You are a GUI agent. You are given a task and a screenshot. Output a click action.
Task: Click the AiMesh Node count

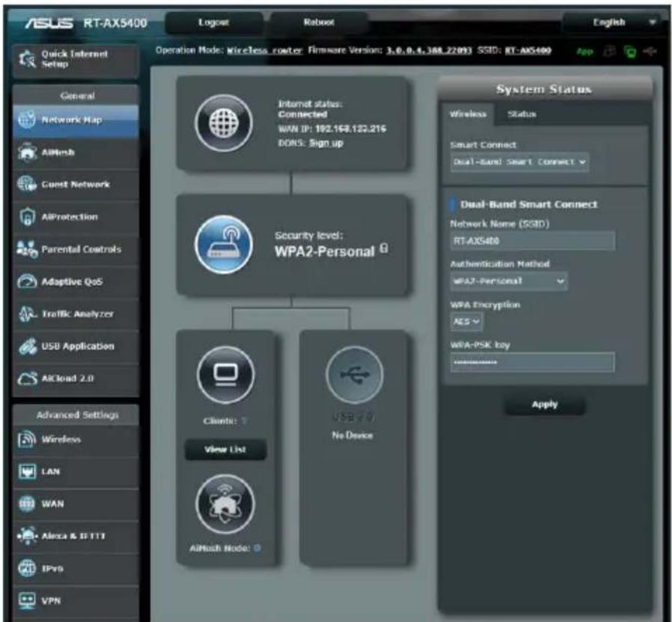pos(257,548)
